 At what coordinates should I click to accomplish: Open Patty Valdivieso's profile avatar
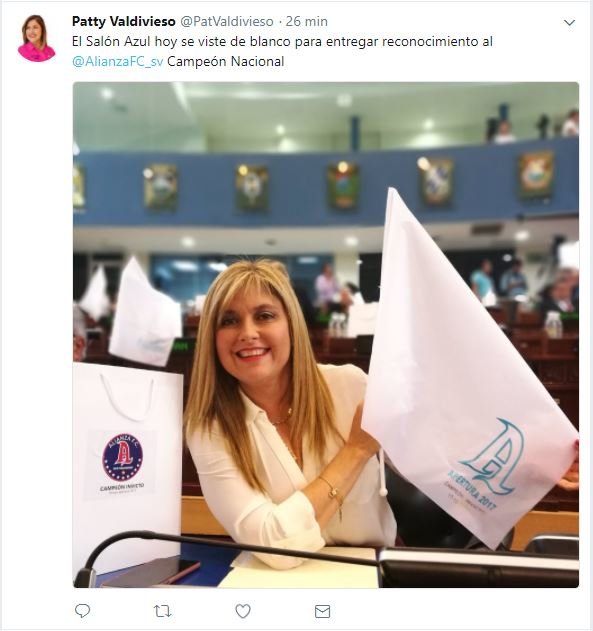point(36,38)
